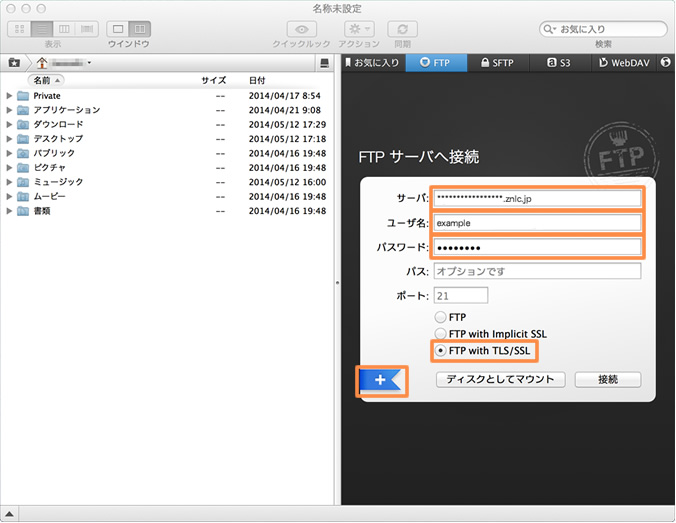Viewport: 676px width, 523px height.
Task: Select the ダウンロード folder icon
Action: click(23, 125)
